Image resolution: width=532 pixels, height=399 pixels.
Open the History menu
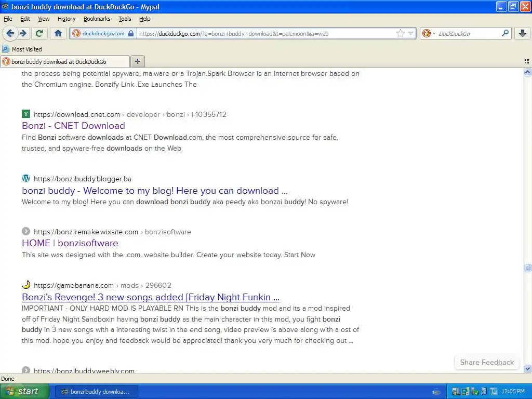tap(66, 19)
